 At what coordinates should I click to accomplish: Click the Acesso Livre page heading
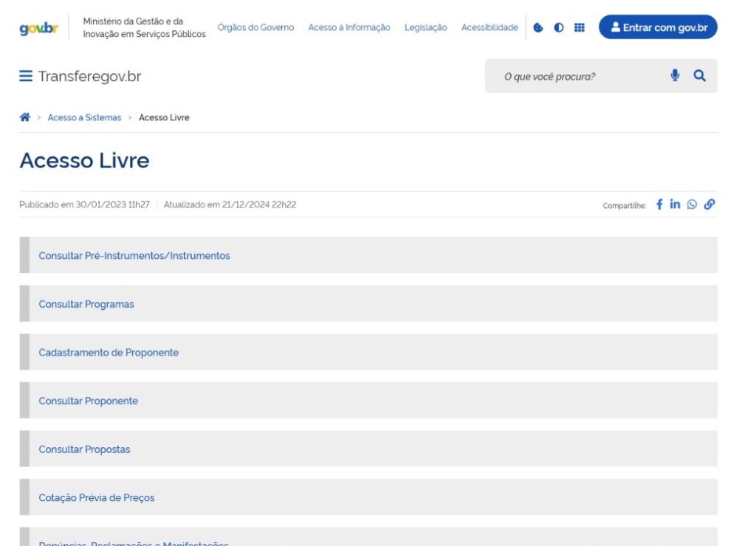tap(84, 160)
